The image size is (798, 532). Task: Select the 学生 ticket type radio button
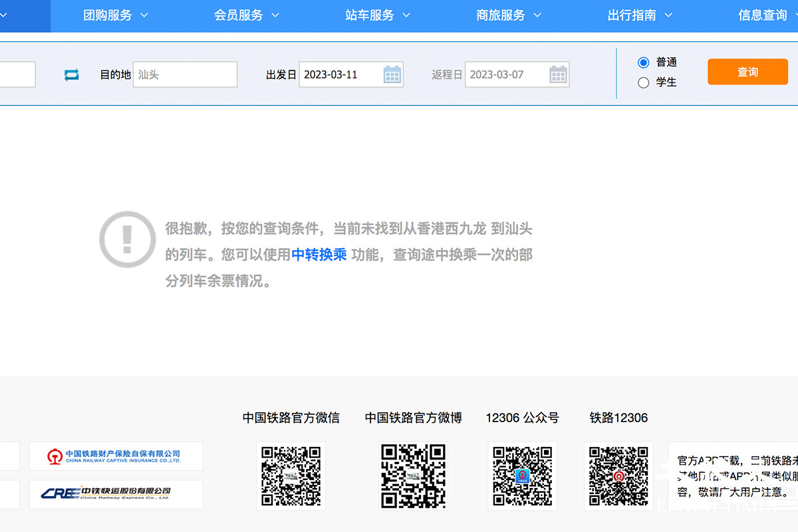(643, 83)
